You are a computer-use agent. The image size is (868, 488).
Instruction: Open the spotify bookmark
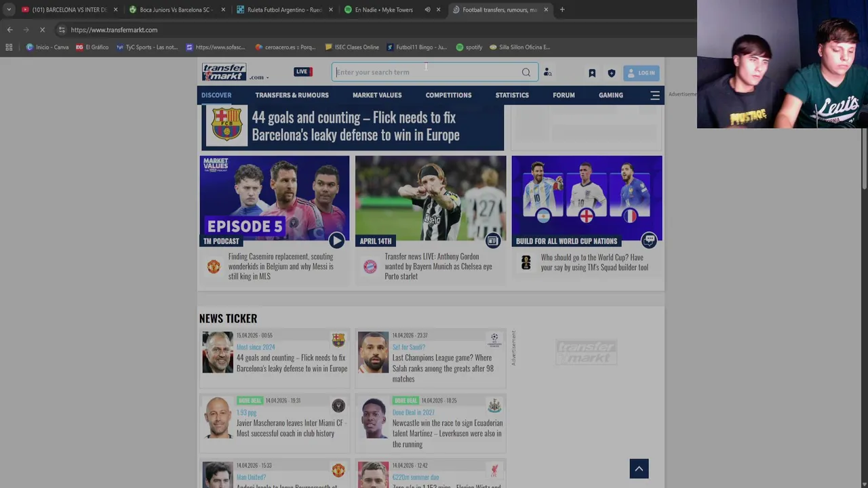(x=469, y=47)
